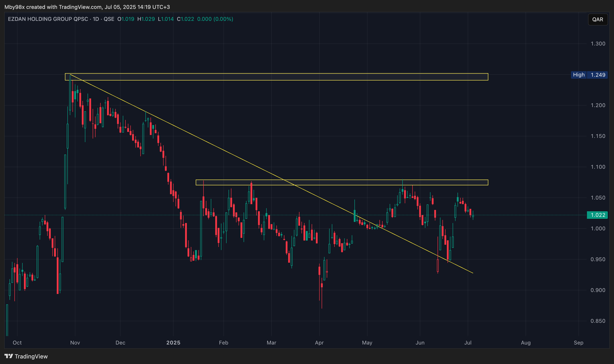Select the lower yellow resistance rectangle near 1.075
The width and height of the screenshot is (614, 364).
(342, 182)
